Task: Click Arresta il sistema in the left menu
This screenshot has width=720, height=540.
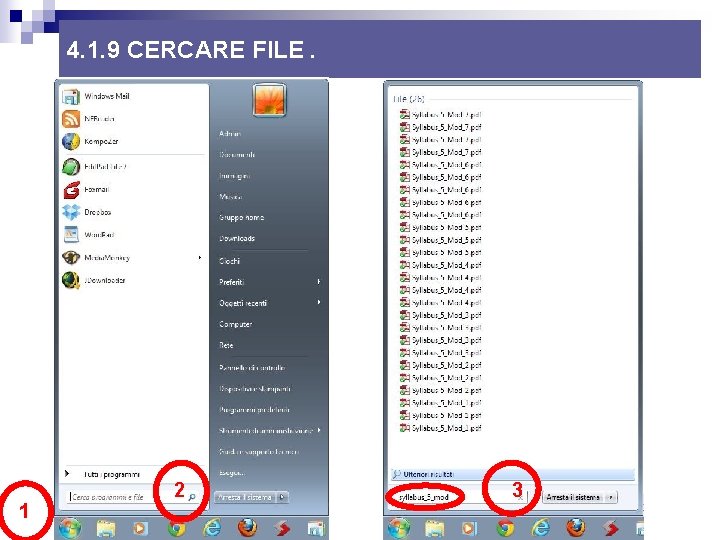Action: click(x=245, y=497)
